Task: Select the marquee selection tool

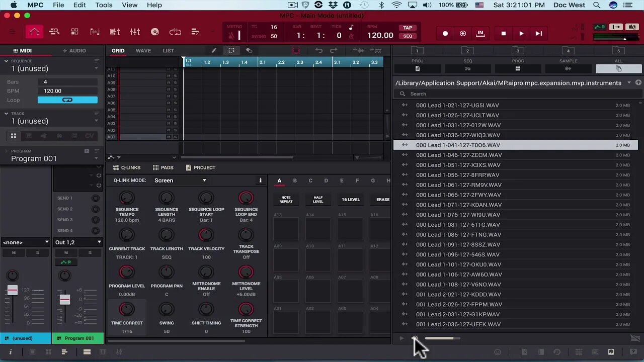Action: pyautogui.click(x=231, y=50)
